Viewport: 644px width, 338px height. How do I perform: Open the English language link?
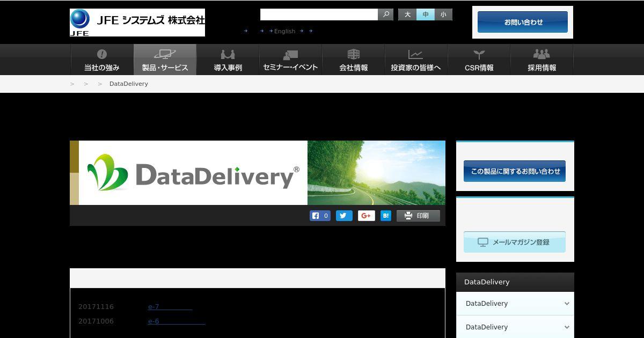coord(284,31)
